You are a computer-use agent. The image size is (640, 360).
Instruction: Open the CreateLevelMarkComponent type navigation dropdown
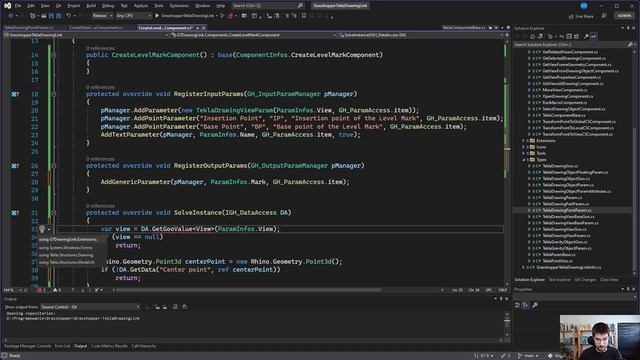point(253,35)
